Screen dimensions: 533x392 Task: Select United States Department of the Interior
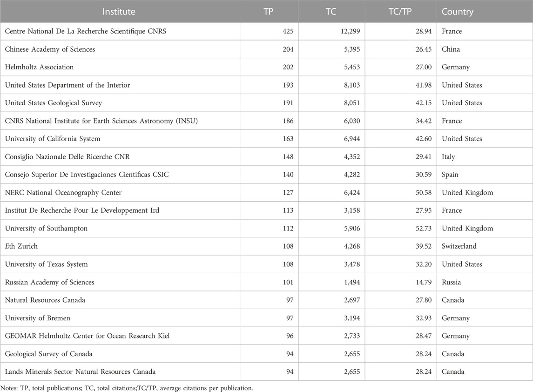tap(67, 85)
